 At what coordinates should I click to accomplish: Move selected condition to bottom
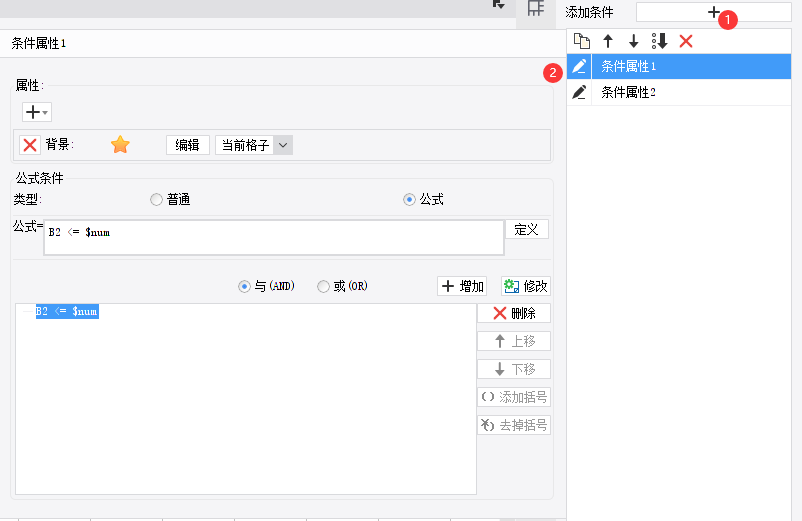660,41
